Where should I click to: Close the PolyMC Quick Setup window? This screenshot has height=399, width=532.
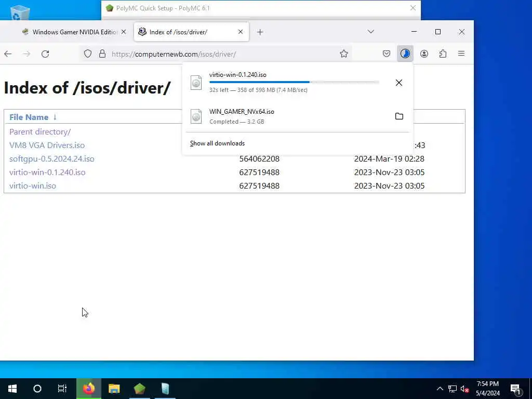pos(413,8)
